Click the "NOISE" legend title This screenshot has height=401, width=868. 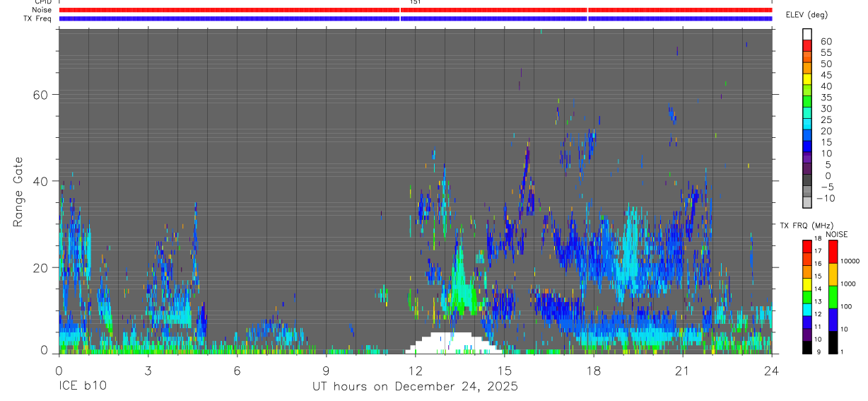pyautogui.click(x=836, y=234)
